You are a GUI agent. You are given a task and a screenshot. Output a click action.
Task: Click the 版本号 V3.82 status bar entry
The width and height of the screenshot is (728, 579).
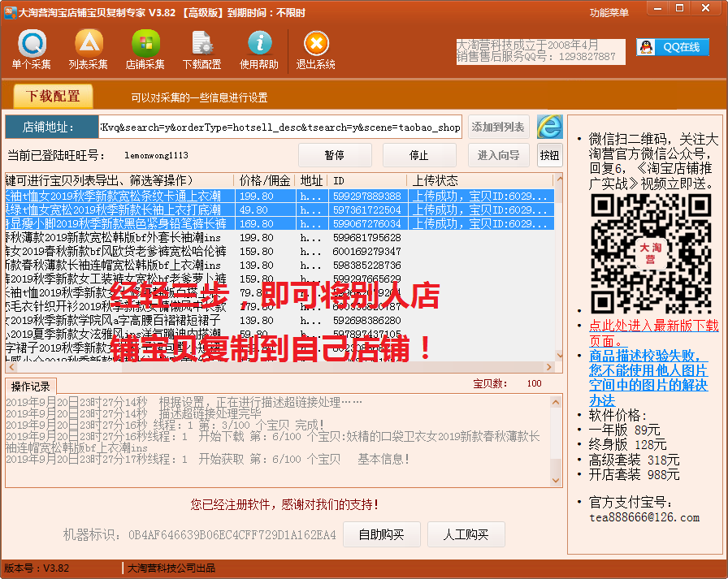[x=37, y=568]
